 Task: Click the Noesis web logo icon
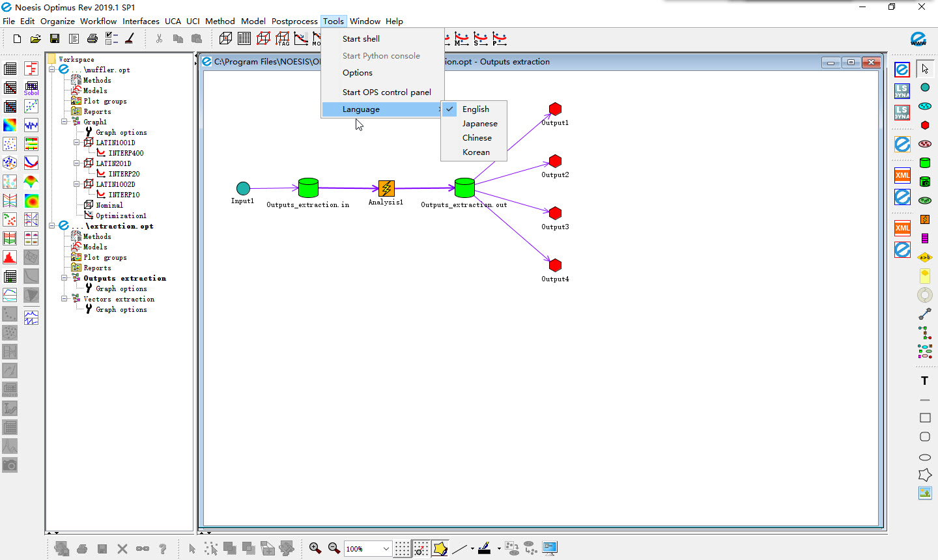(x=918, y=39)
